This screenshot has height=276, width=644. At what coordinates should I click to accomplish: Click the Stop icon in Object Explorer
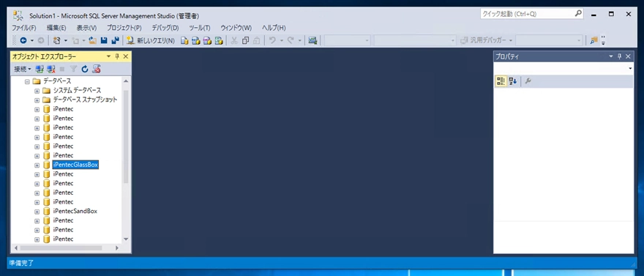(62, 69)
